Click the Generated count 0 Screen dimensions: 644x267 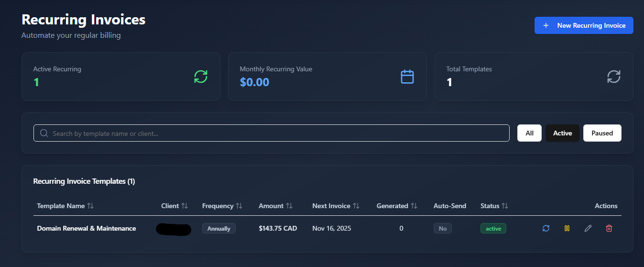point(401,228)
